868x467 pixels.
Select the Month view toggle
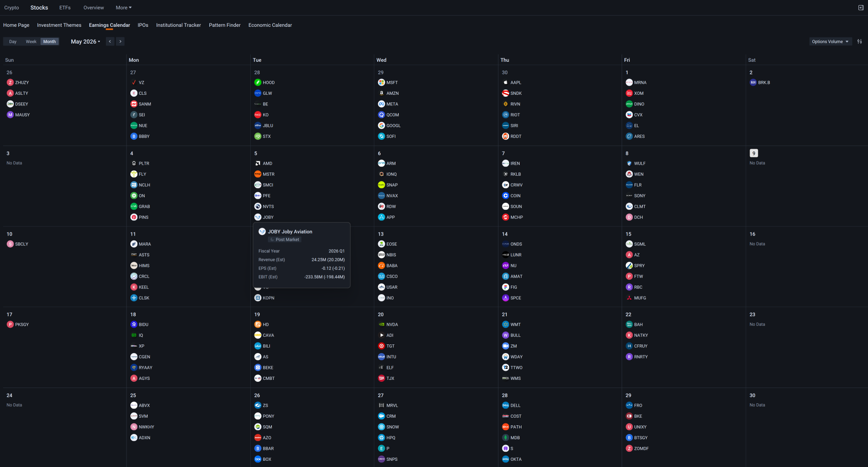click(x=49, y=42)
